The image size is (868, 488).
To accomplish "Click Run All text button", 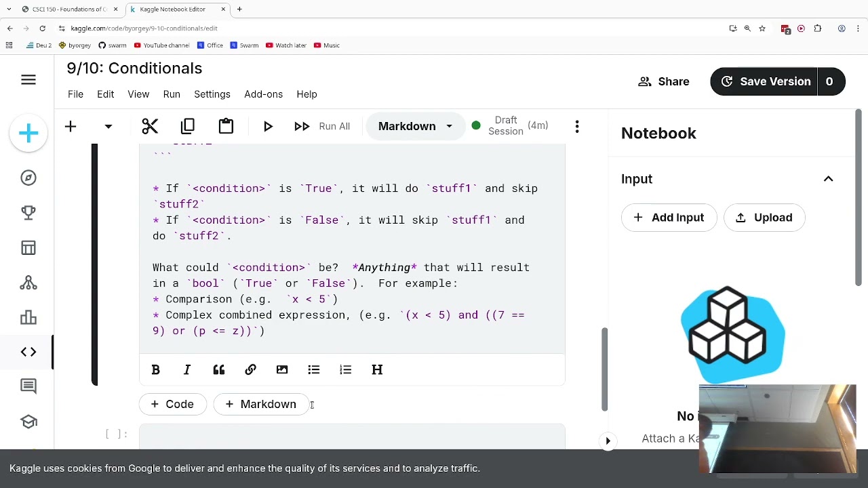I will [x=334, y=126].
